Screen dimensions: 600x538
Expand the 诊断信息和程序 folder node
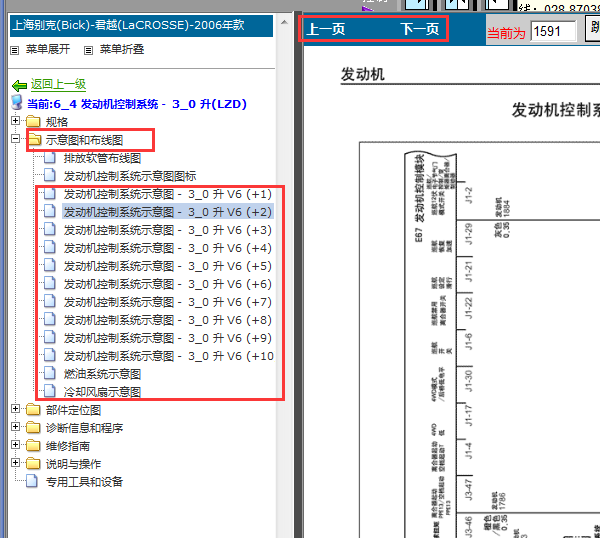point(15,426)
